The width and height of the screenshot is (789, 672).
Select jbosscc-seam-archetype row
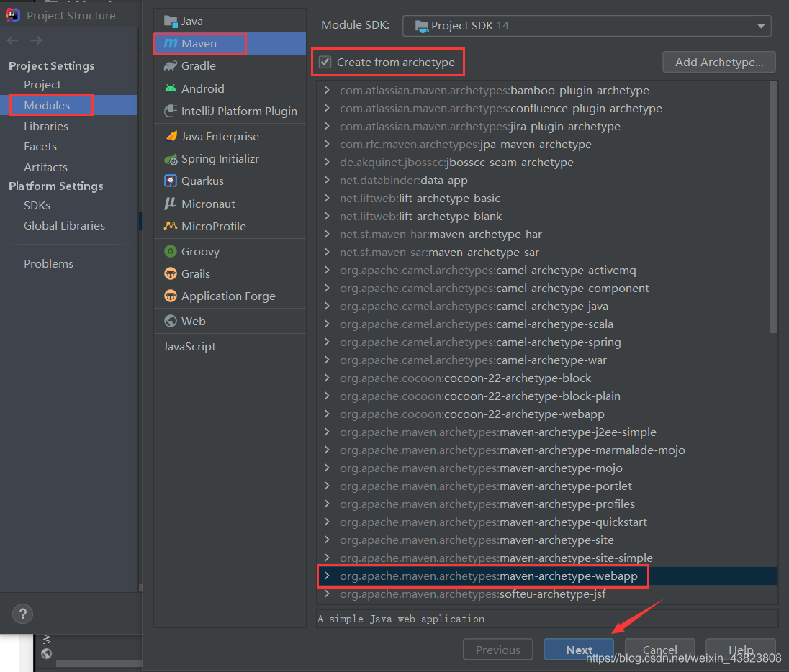pyautogui.click(x=547, y=162)
